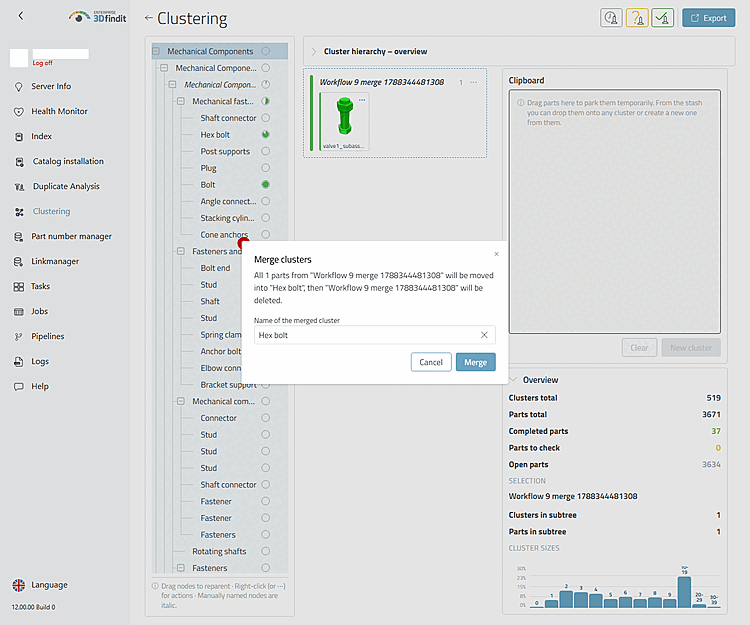The width and height of the screenshot is (750, 625).
Task: Click the Index icon in sidebar
Action: click(x=19, y=137)
